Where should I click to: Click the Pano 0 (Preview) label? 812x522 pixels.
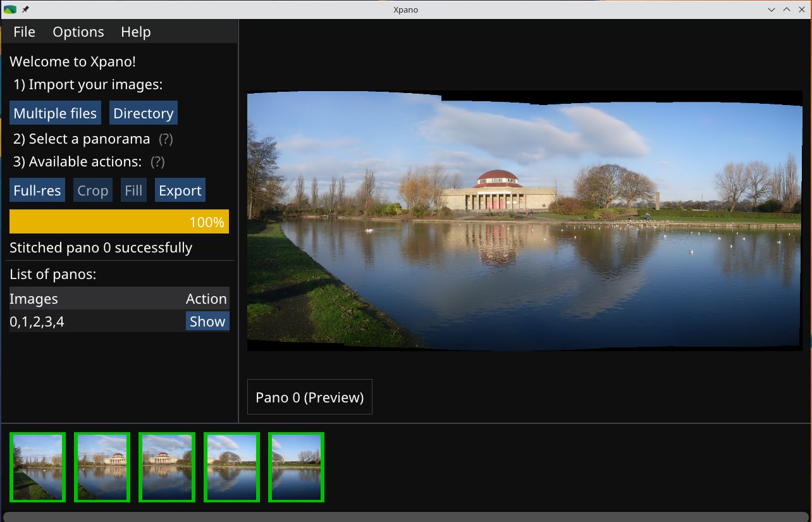tap(310, 397)
